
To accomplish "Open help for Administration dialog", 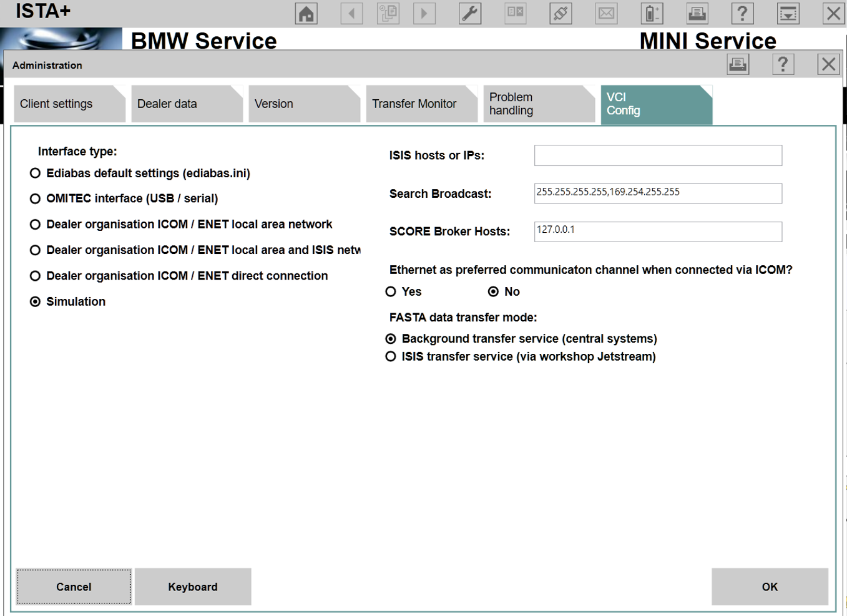I will click(783, 64).
